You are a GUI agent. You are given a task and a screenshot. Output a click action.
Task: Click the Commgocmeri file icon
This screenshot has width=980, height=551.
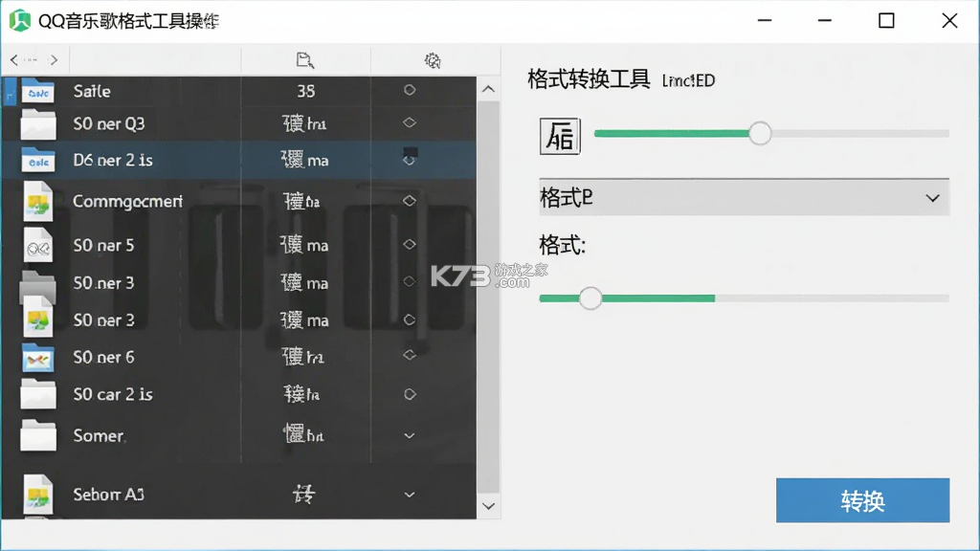[x=37, y=201]
